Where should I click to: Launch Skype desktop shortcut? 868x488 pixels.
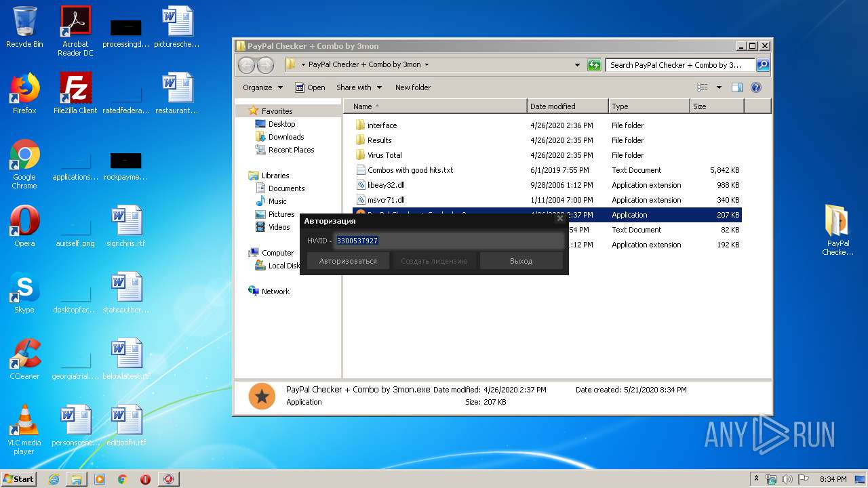(24, 293)
